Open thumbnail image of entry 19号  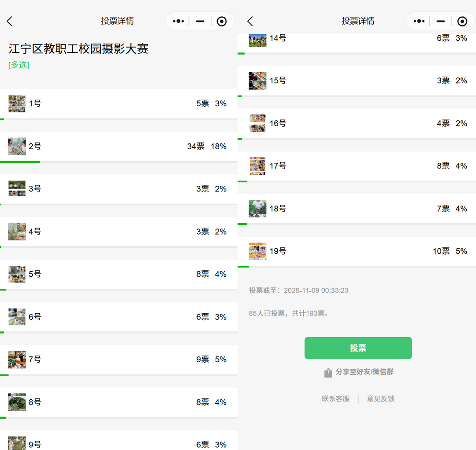tap(257, 251)
